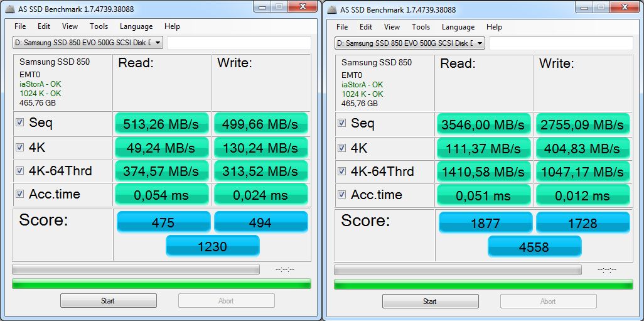
Task: Open the Language menu in right window
Action: [x=458, y=27]
